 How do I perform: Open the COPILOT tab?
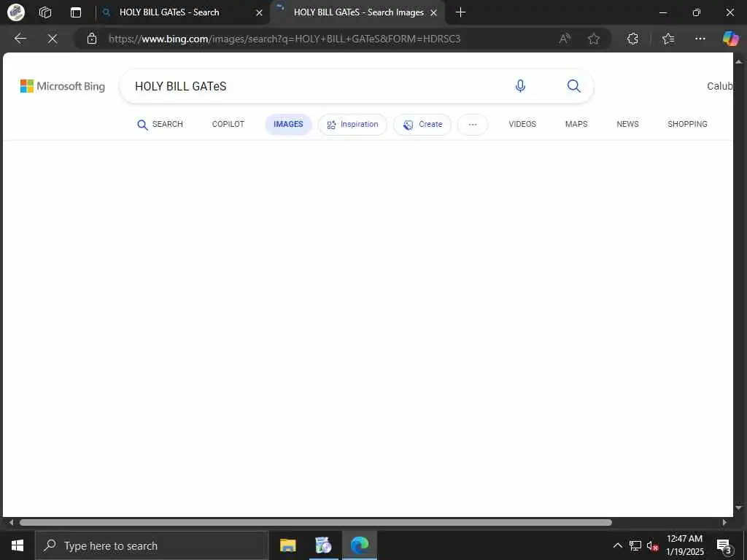228,124
